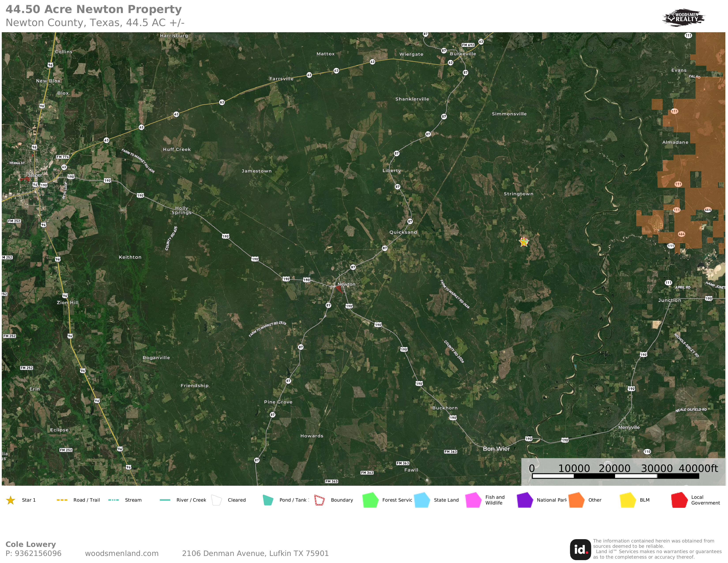Click the phone number 9362156096
This screenshot has height=563, width=728.
38,553
